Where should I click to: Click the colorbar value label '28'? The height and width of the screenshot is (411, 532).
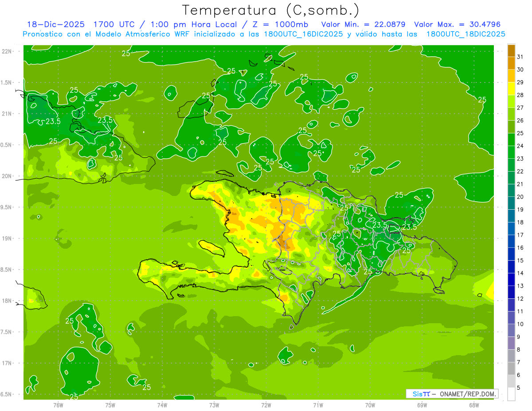(x=520, y=95)
